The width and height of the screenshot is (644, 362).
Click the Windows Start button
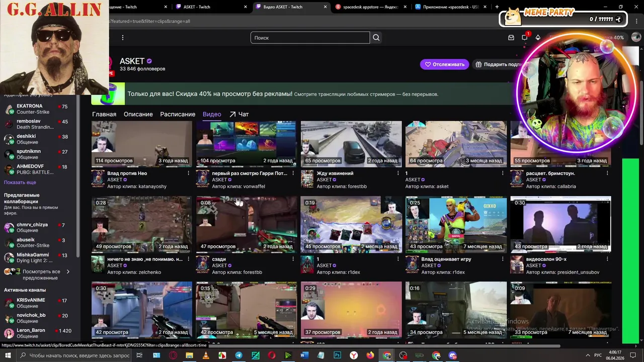coord(9,355)
